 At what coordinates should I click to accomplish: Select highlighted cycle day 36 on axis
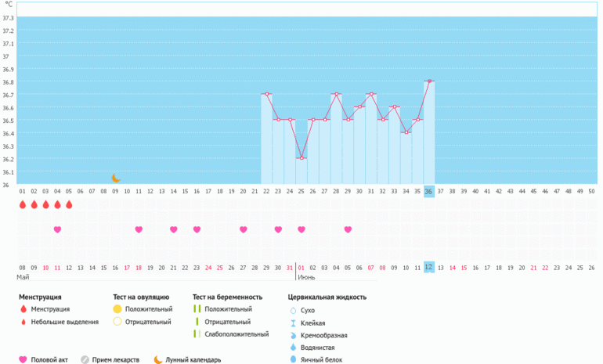click(x=428, y=192)
